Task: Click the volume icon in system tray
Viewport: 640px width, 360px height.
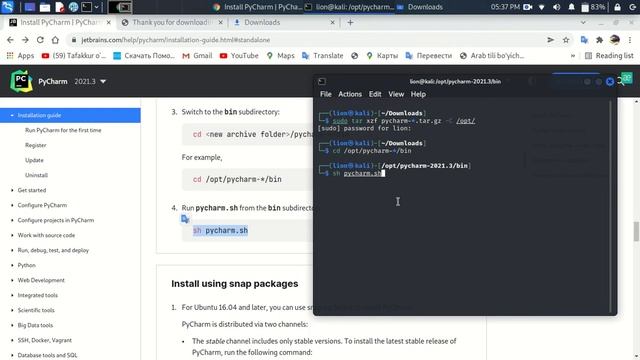Action: click(556, 7)
